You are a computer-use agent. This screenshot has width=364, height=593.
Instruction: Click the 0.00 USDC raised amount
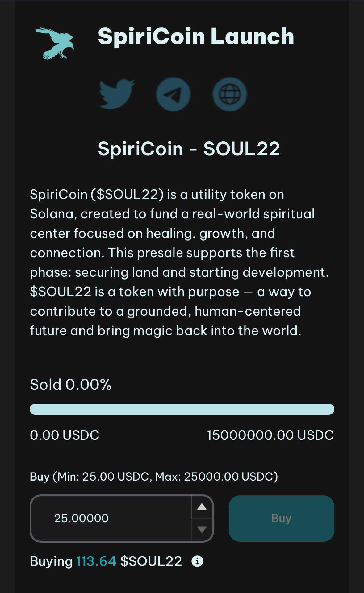[65, 435]
